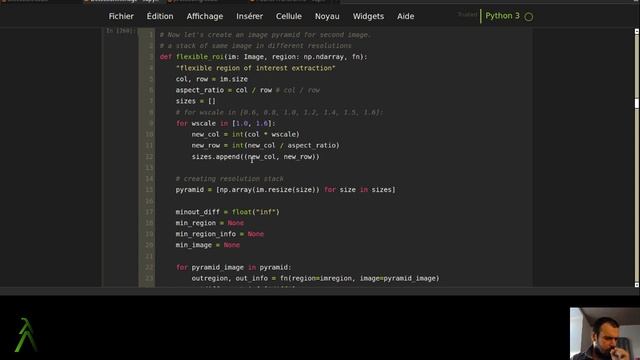The height and width of the screenshot is (360, 640).
Task: Click the 'min_region_info = None' line
Action: coord(220,234)
